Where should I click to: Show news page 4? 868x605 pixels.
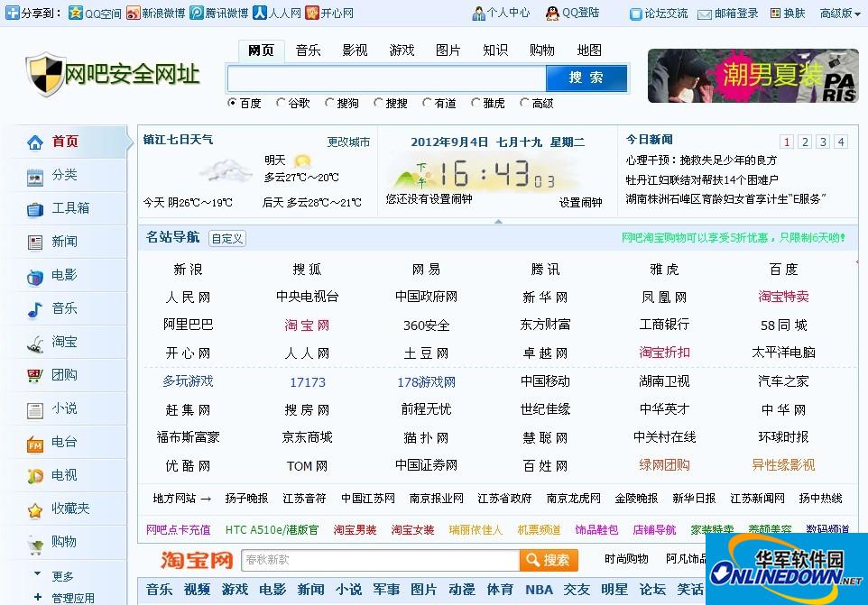pos(841,142)
